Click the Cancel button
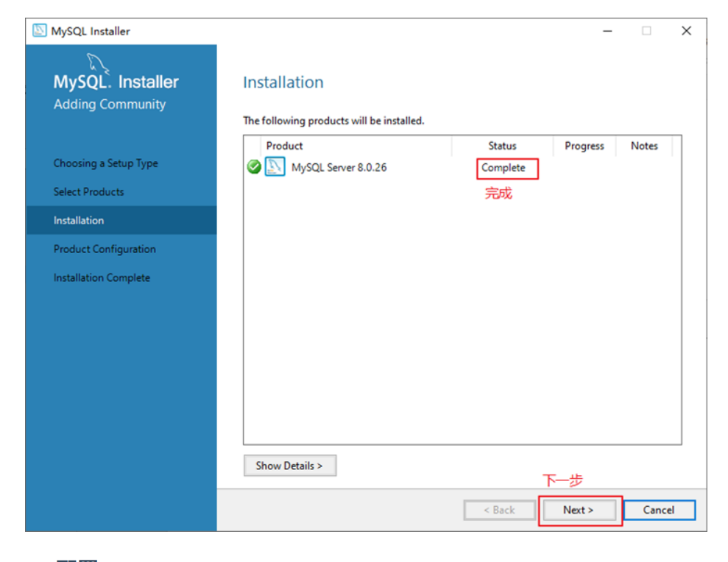Image resolution: width=728 pixels, height=562 pixels. point(659,510)
